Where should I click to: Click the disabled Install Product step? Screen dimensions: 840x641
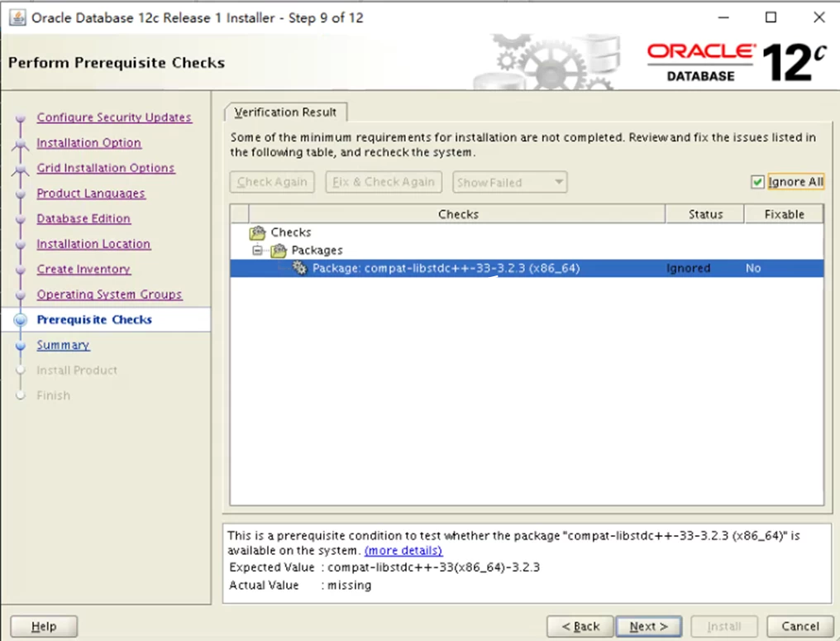pyautogui.click(x=77, y=371)
